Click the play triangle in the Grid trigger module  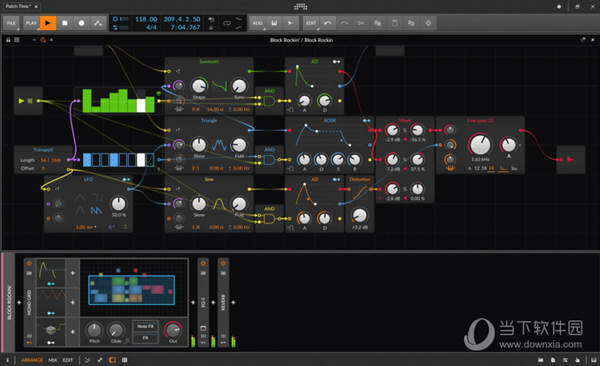pos(21,101)
